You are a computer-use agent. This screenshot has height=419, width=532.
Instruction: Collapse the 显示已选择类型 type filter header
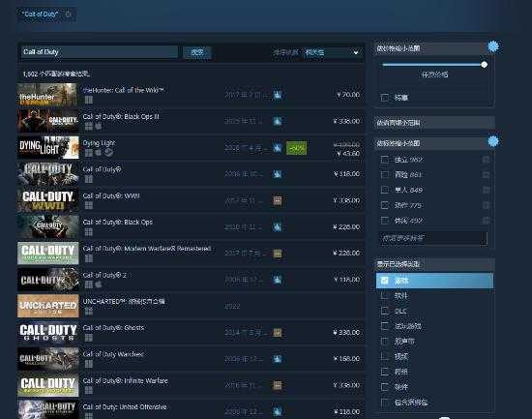tap(434, 264)
